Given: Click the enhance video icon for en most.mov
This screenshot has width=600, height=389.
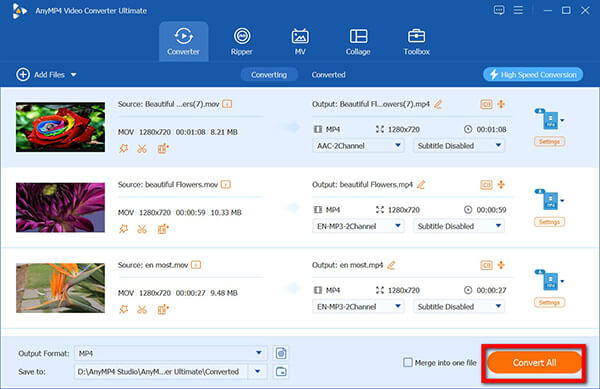Looking at the screenshot, I should click(x=163, y=309).
